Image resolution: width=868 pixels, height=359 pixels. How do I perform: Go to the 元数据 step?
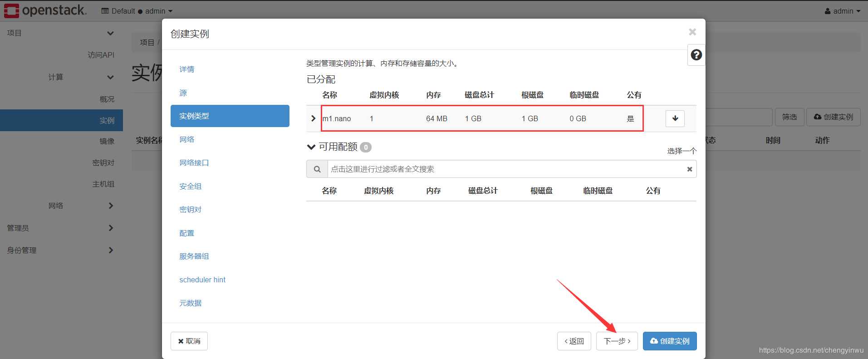click(190, 303)
